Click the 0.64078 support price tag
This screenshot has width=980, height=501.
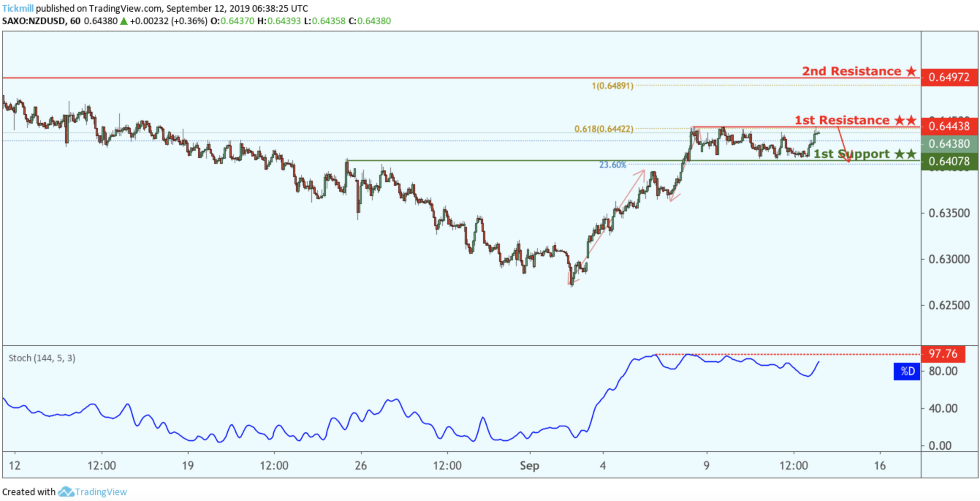click(949, 161)
